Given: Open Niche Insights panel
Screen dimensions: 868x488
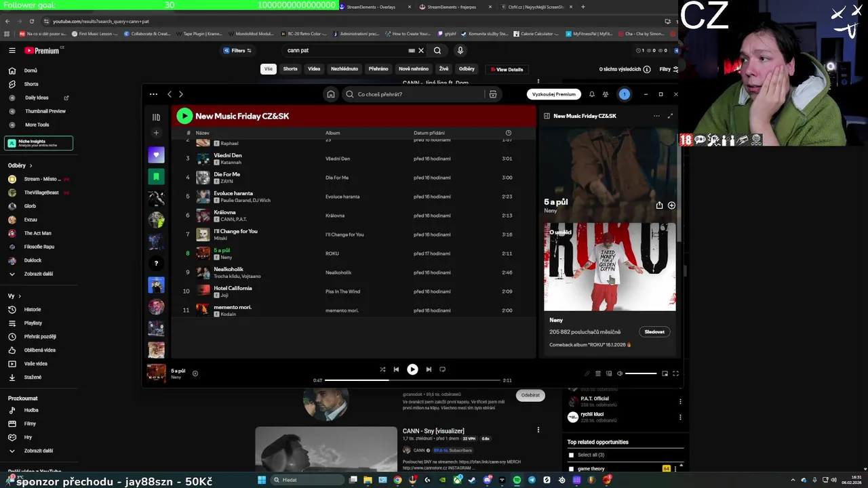Looking at the screenshot, I should click(39, 143).
